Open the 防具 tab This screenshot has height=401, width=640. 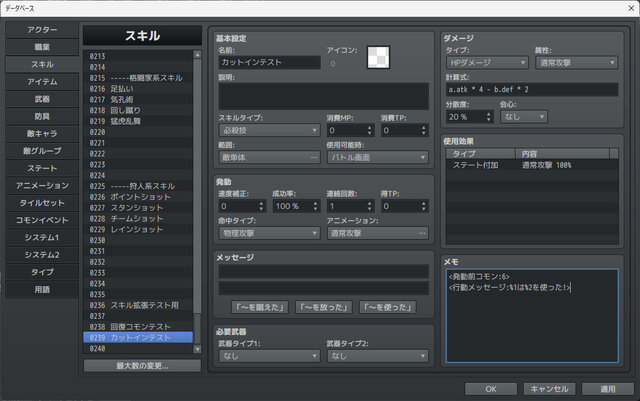click(x=42, y=116)
